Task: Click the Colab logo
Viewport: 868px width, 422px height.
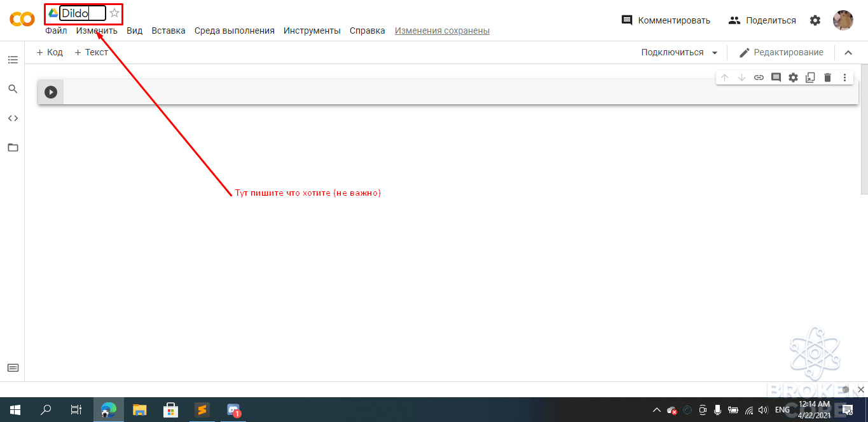Action: 22,20
